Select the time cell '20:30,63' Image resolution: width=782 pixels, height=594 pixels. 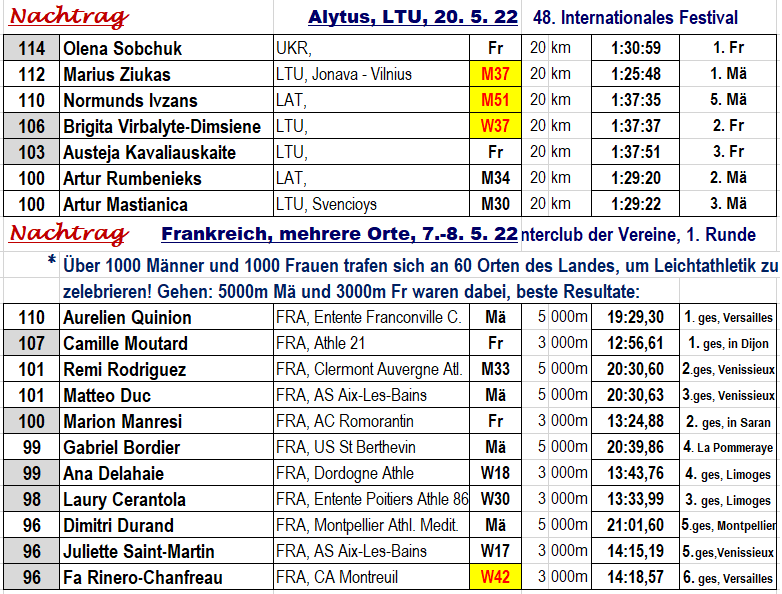[x=635, y=395]
